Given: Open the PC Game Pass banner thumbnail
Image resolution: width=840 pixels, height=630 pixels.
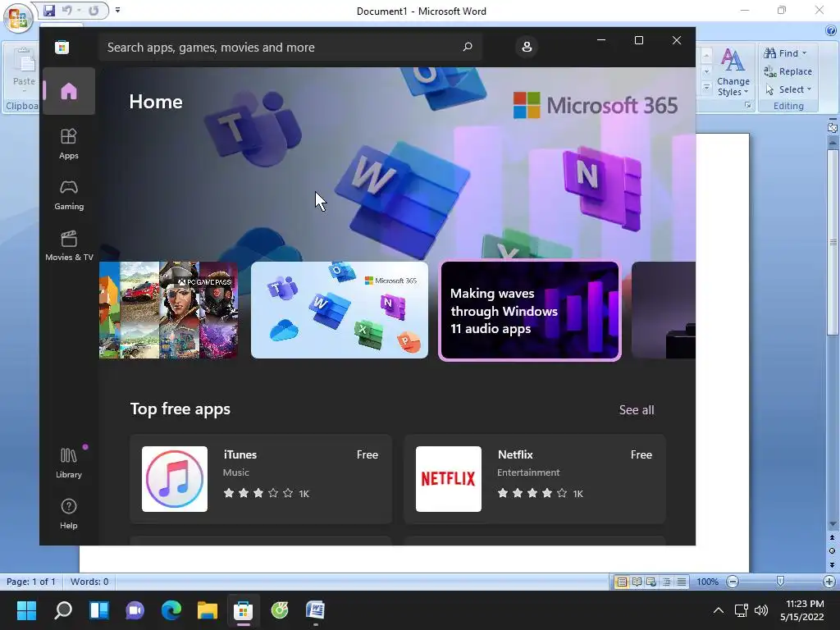Looking at the screenshot, I should [168, 309].
